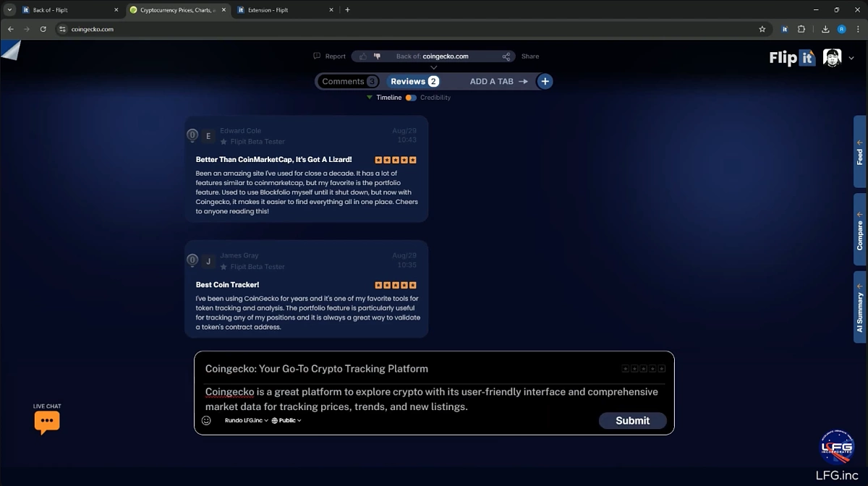The image size is (868, 486).
Task: Click the page-flip corner icon at top left
Action: (11, 51)
